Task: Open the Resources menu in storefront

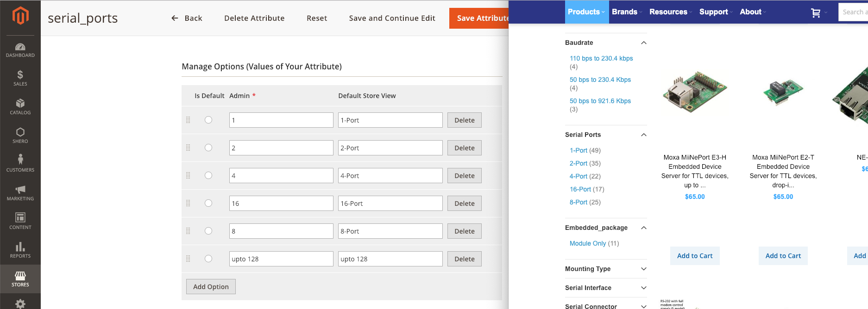Action: pos(671,12)
